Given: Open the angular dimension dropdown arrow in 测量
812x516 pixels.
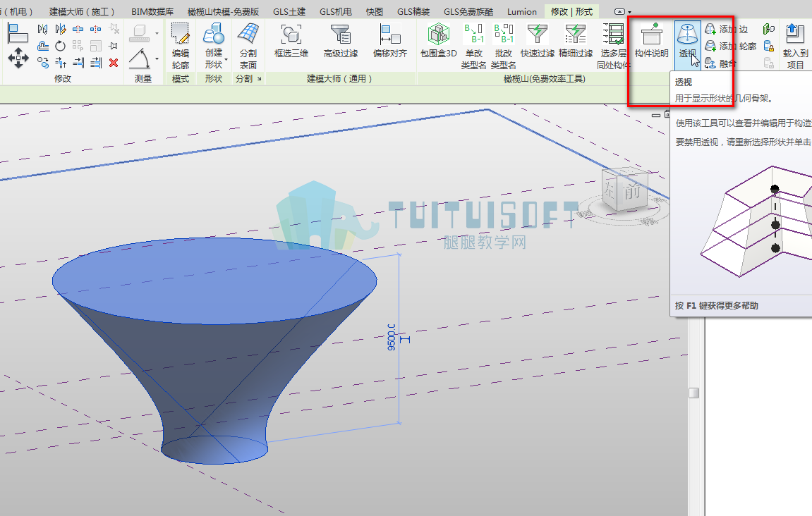Looking at the screenshot, I should (x=157, y=59).
